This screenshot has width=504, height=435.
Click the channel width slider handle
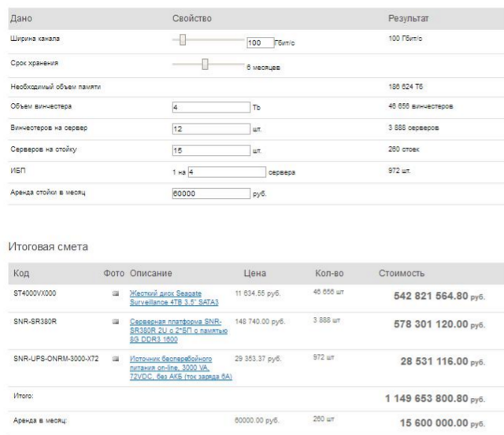pos(181,38)
